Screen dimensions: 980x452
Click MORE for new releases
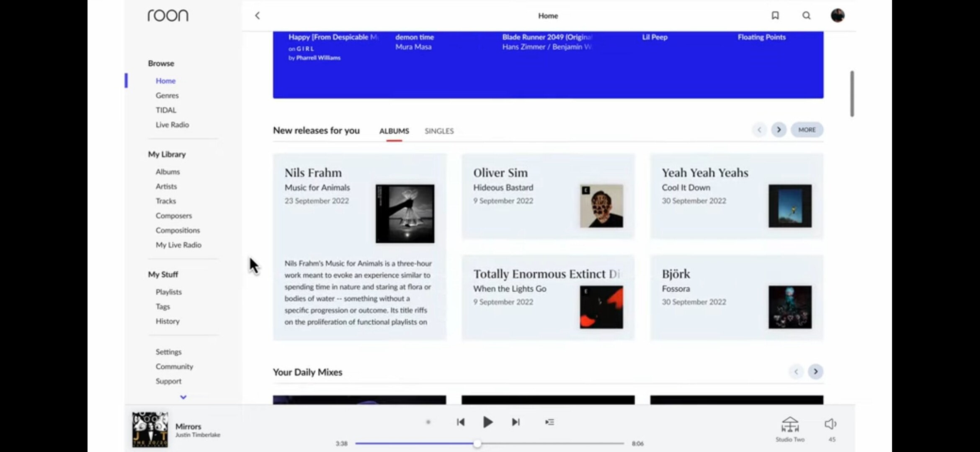tap(807, 130)
